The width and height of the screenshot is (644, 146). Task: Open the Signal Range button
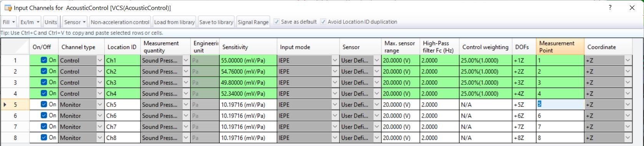point(253,22)
